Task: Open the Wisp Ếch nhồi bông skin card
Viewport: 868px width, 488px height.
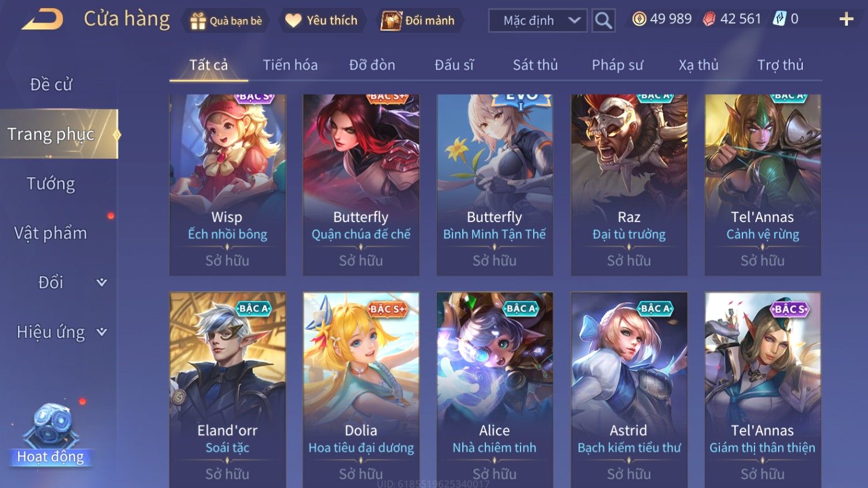Action: click(227, 185)
